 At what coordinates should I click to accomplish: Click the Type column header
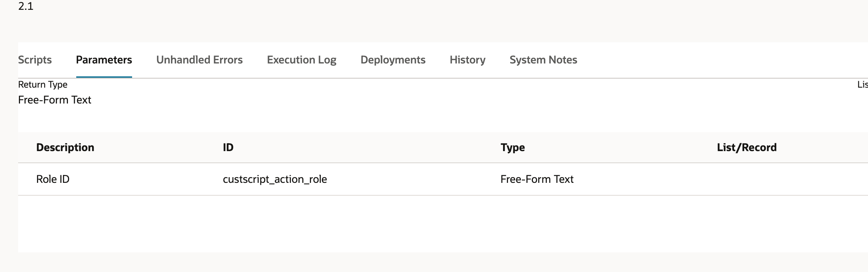512,147
